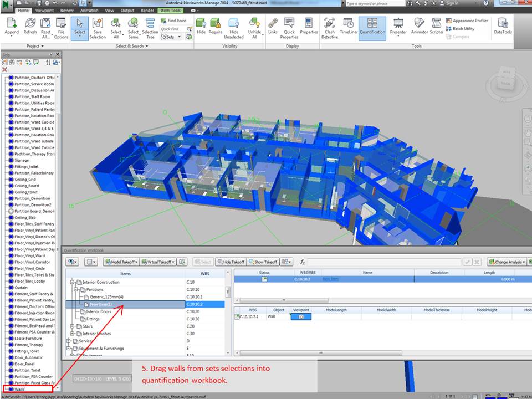Activate the Save Selection tool
Viewport: 532px width, 399px height.
(x=98, y=28)
